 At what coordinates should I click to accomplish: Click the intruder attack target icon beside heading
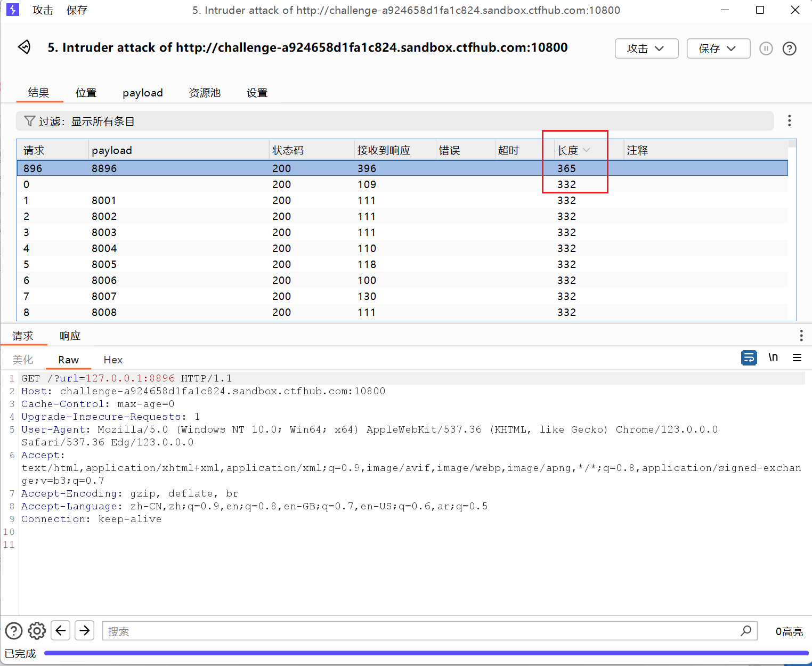tap(25, 47)
